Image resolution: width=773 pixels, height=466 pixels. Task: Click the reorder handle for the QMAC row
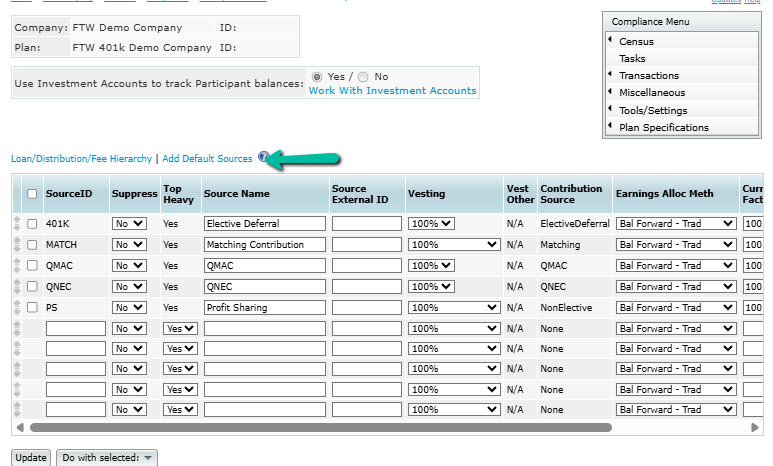[x=17, y=265]
